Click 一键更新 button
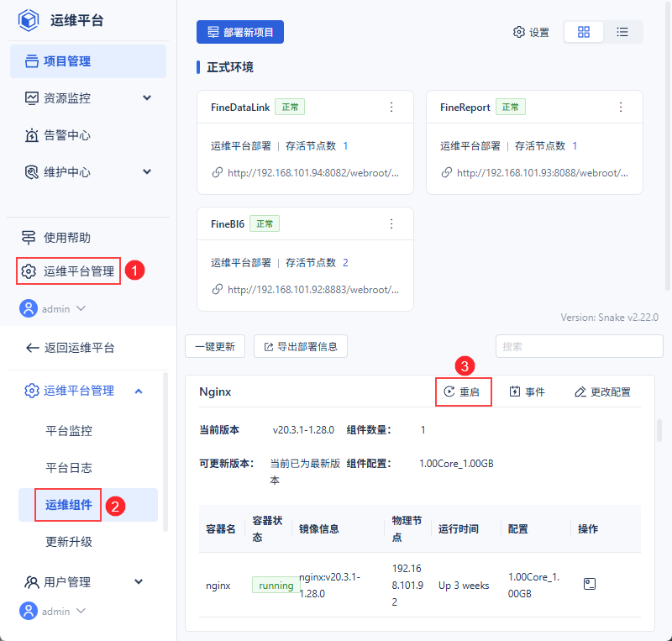The image size is (672, 641). pyautogui.click(x=215, y=346)
